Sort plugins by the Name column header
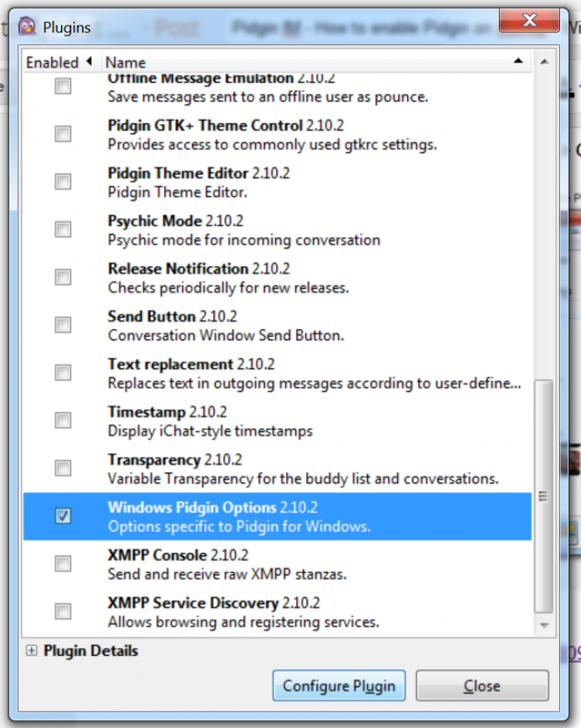 click(x=316, y=62)
